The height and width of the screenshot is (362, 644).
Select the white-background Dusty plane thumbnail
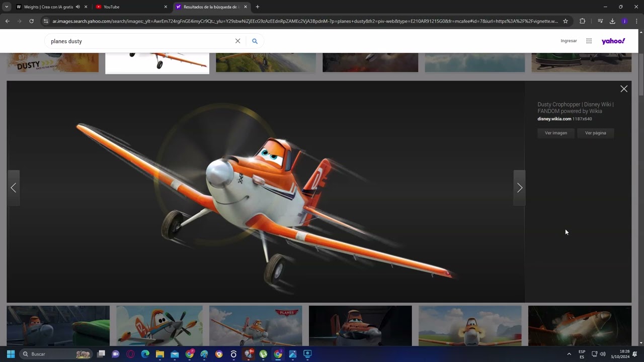[157, 63]
